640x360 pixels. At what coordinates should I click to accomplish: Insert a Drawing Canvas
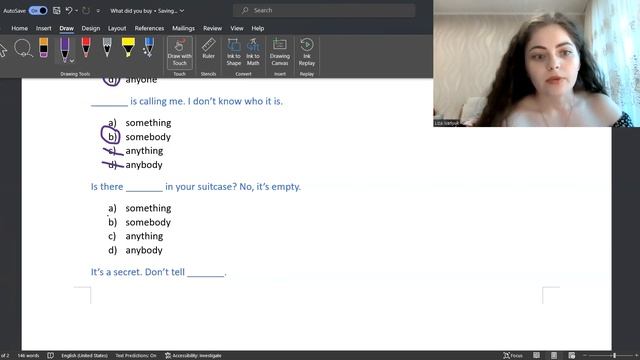point(280,52)
